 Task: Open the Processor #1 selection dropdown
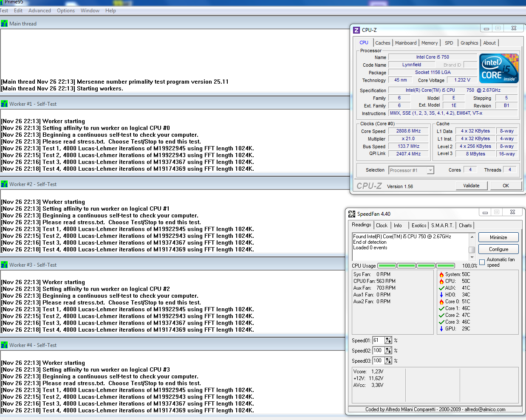[x=430, y=170]
